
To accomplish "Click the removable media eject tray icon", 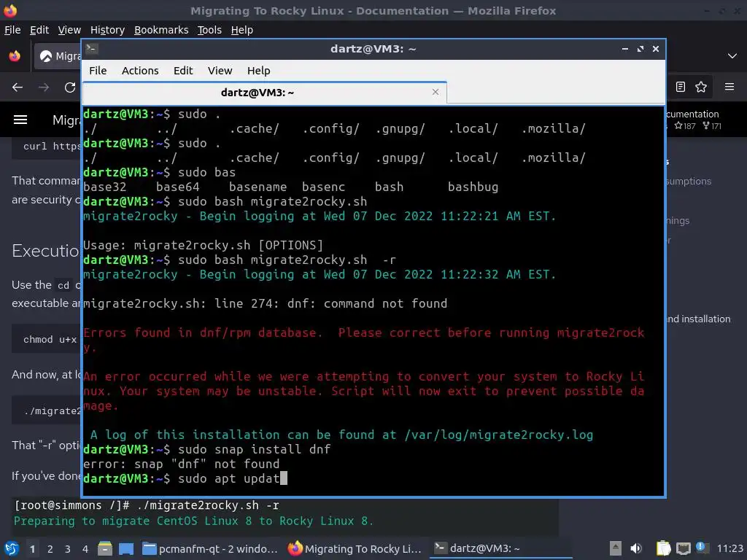I will pyautogui.click(x=615, y=548).
